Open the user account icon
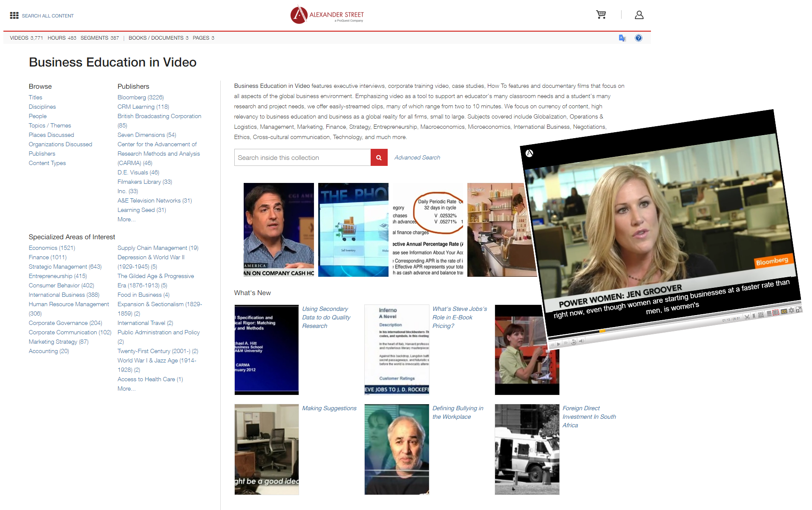 (639, 15)
